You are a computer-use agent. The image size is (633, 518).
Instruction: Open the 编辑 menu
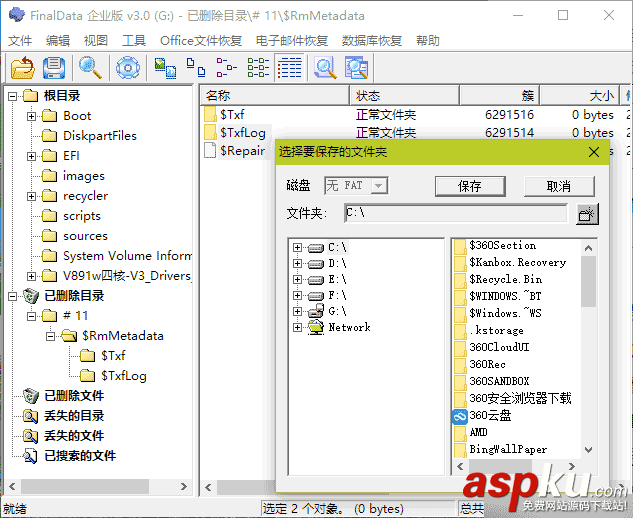58,40
